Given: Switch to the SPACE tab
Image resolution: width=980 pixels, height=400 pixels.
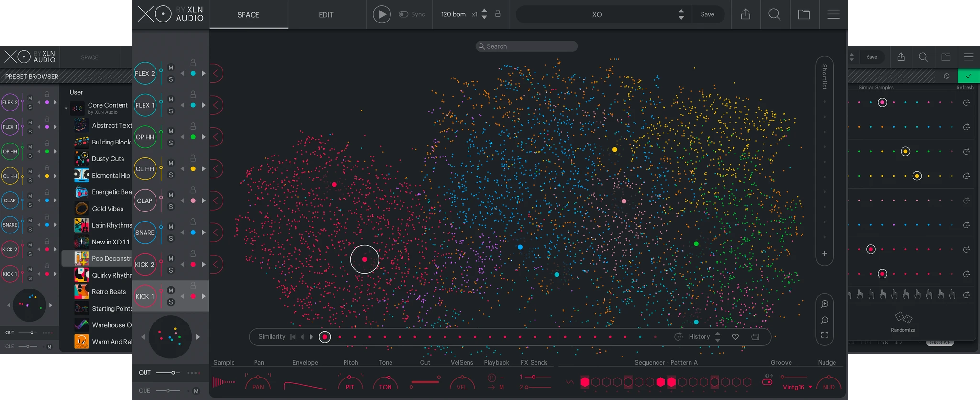Looking at the screenshot, I should click(x=248, y=15).
